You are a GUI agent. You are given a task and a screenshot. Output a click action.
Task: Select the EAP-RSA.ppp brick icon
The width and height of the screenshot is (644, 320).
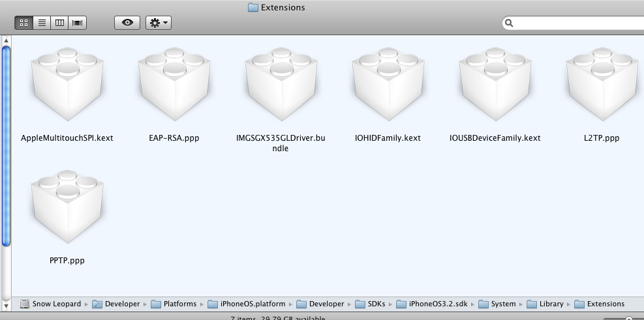[174, 84]
